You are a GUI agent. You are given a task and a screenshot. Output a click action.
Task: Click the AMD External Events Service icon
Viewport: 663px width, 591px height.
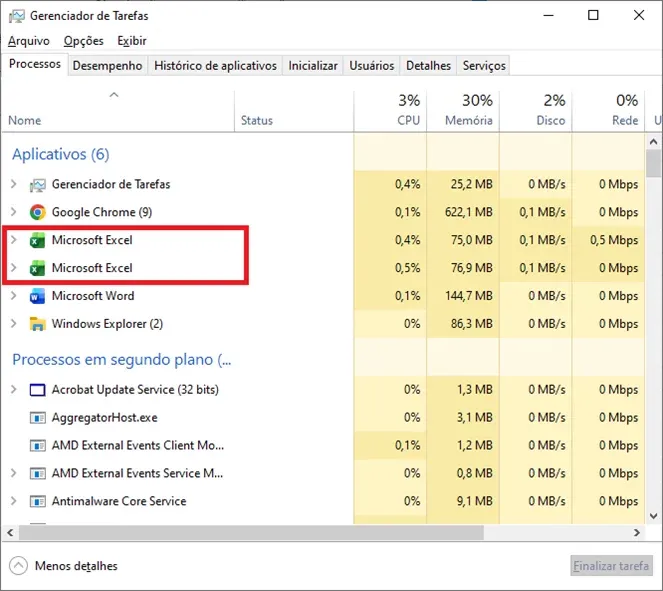pos(37,473)
